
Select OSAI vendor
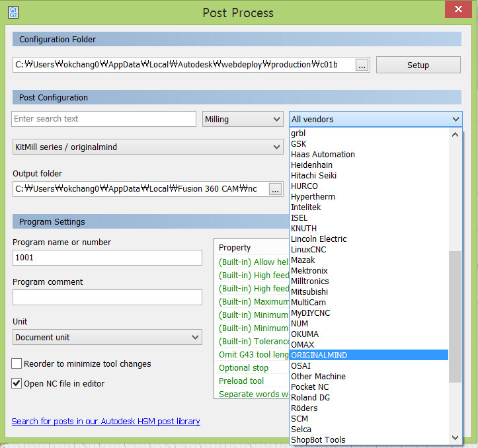tap(369, 365)
